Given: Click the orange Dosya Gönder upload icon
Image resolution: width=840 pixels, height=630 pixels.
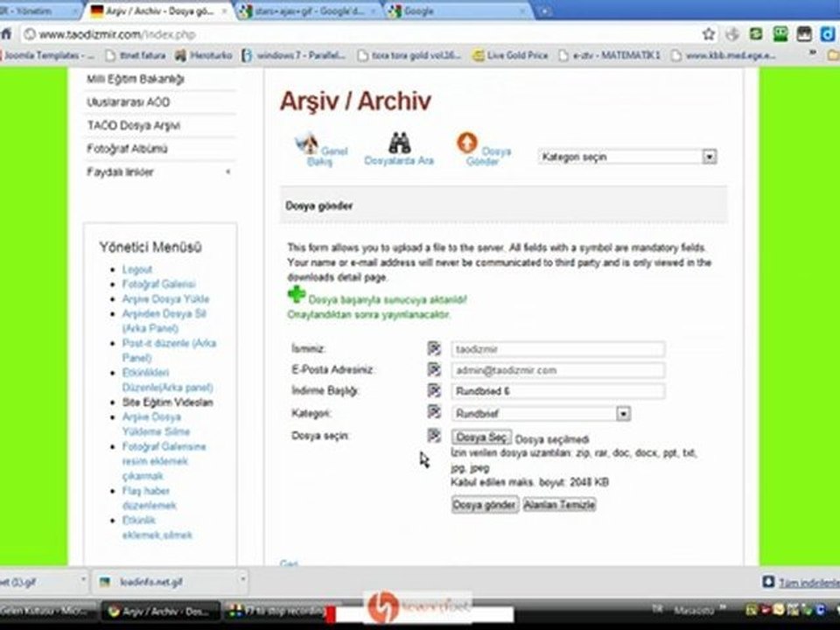Looking at the screenshot, I should click(x=467, y=143).
